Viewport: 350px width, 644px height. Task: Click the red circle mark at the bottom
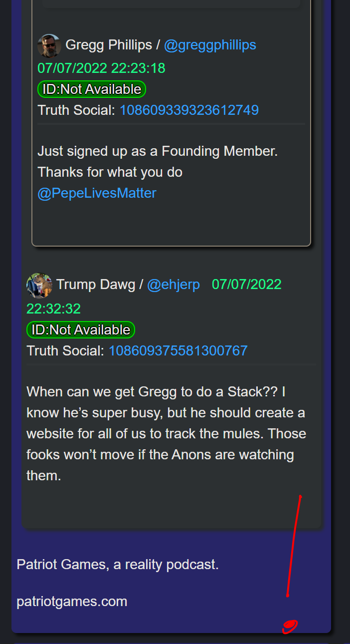pyautogui.click(x=290, y=627)
